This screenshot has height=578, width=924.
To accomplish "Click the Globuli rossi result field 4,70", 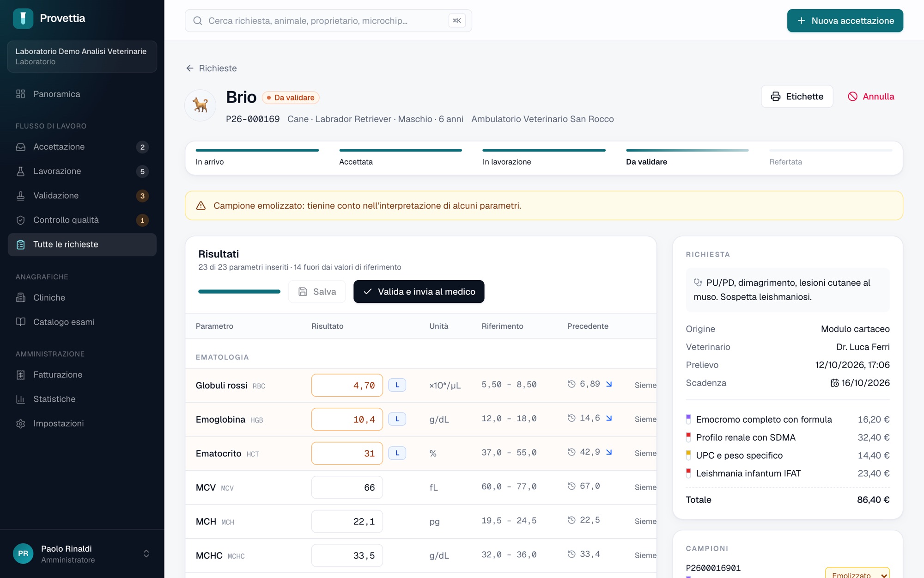I will [347, 385].
